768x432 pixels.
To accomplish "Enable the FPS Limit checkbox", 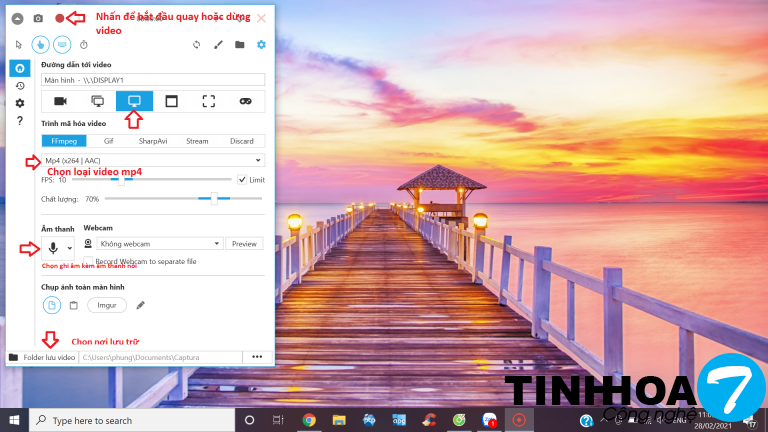I will click(242, 180).
